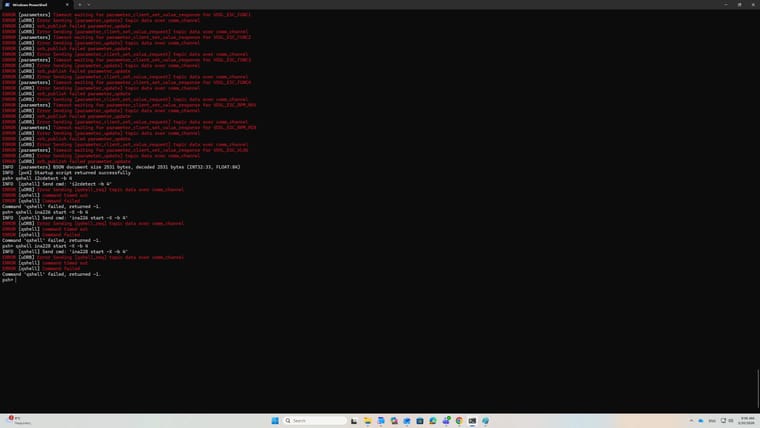Select the Windows PowerShell tab
The height and width of the screenshot is (428, 760).
coord(30,4)
